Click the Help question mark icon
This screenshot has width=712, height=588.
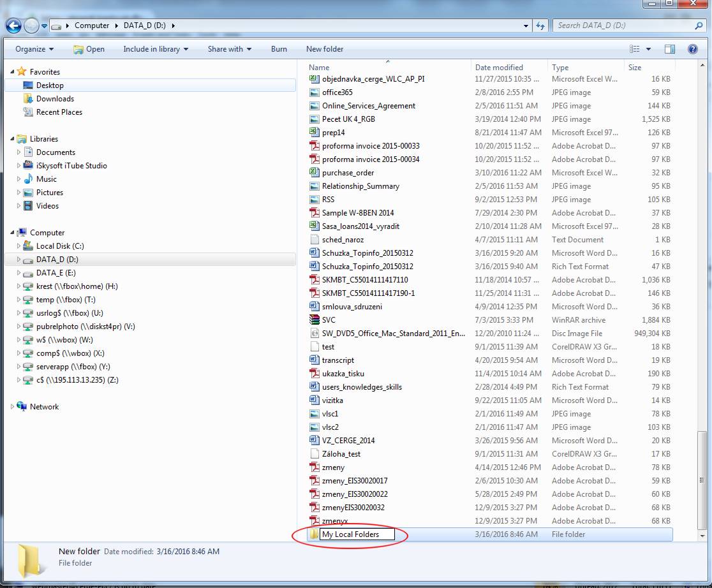(x=692, y=49)
